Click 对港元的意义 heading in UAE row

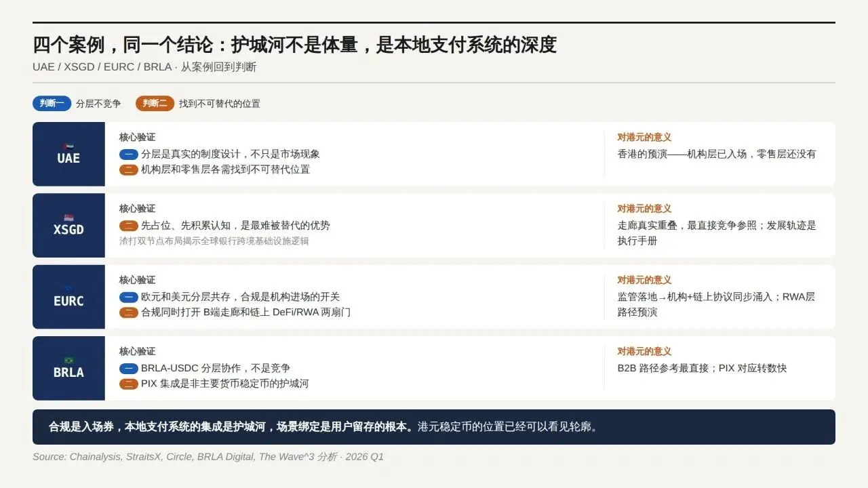click(x=644, y=138)
